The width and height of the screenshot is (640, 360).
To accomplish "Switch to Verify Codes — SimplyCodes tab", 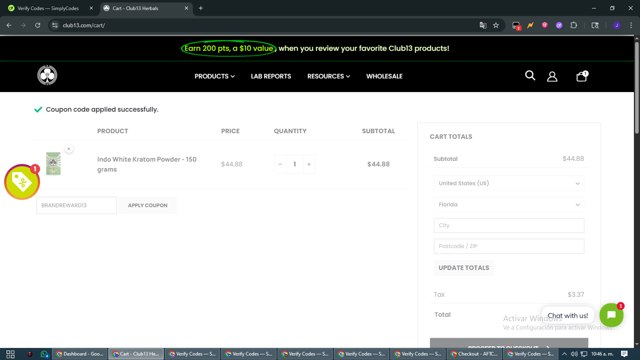I will click(x=48, y=8).
